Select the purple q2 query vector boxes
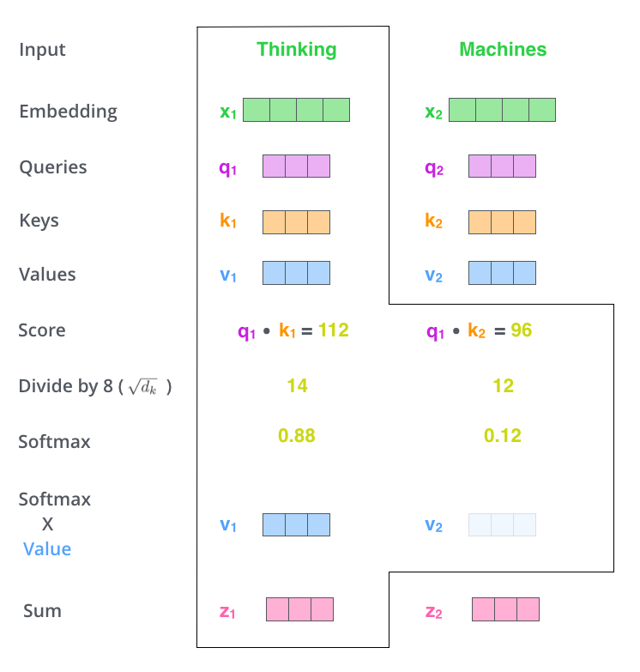Screen dimensions: 640x672 502,166
